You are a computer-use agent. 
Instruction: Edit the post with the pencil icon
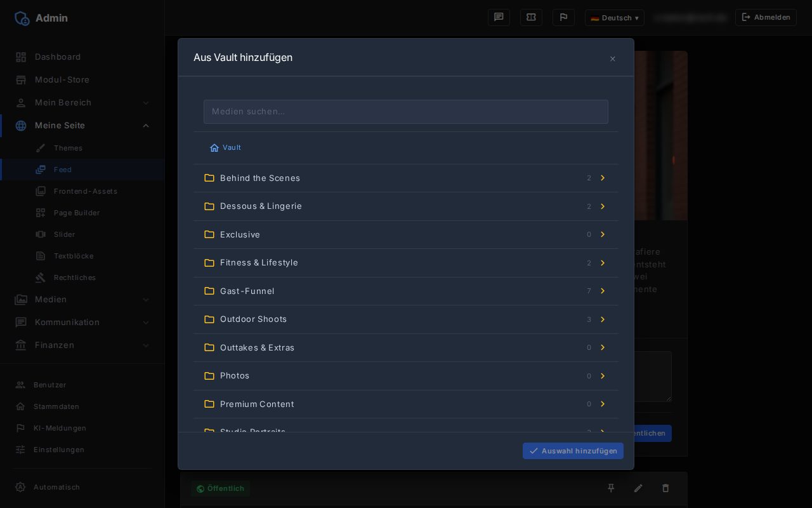point(638,488)
